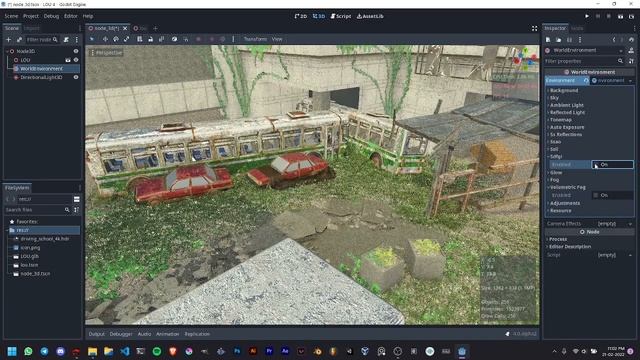640x360 pixels.
Task: Click the new resource icon in Inspector
Action: 548,40
